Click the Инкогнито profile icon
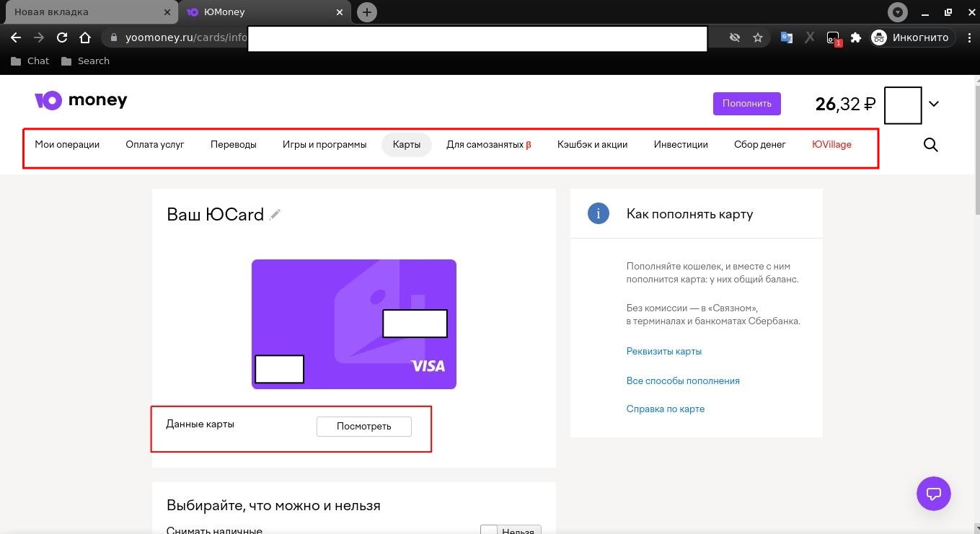Image resolution: width=980 pixels, height=534 pixels. [878, 37]
